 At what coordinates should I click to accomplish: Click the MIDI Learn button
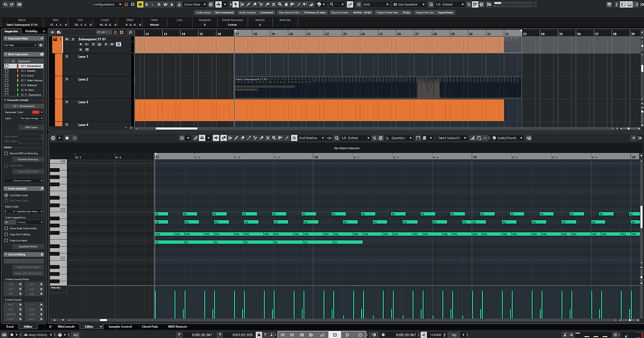(31, 128)
